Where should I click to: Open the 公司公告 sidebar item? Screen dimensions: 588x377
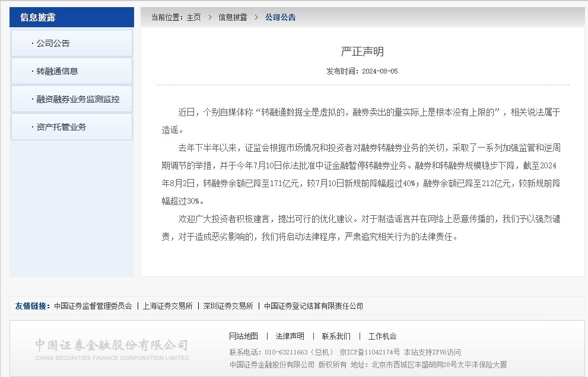72,43
